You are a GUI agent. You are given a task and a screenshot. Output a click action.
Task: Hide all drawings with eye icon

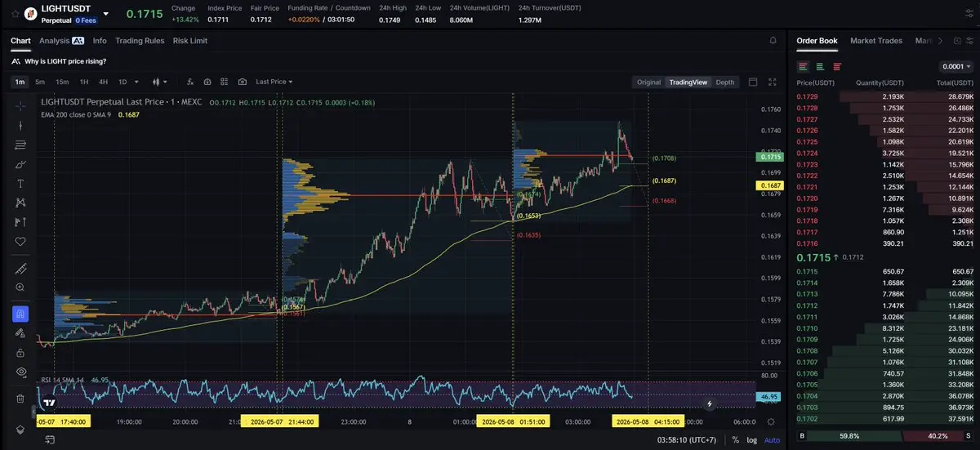pyautogui.click(x=20, y=372)
